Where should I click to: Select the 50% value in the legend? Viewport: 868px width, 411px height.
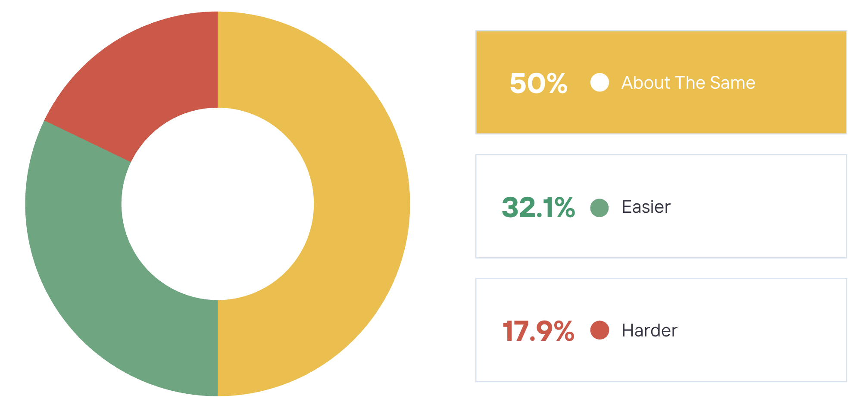click(538, 83)
